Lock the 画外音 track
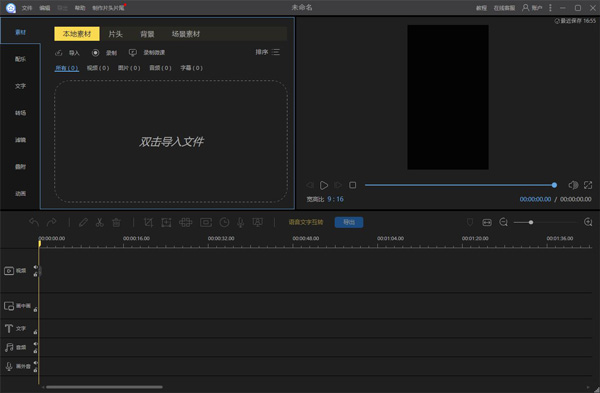The image size is (600, 393). [36, 370]
